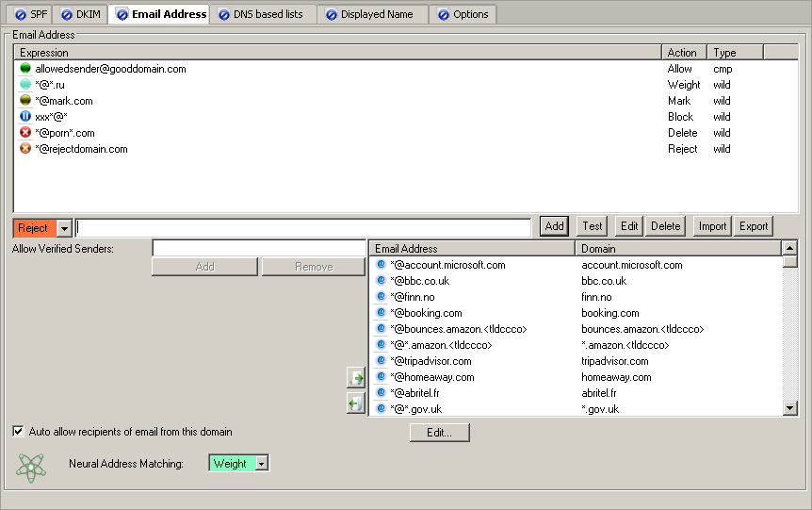Viewport: 812px width, 510px height.
Task: Expand Neural Address Matching Weight dropdown
Action: tap(262, 464)
